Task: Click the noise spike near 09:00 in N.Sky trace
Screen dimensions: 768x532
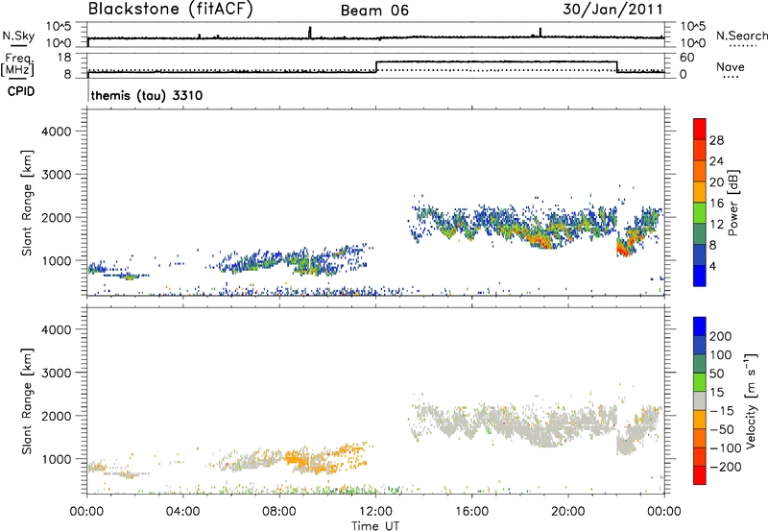Action: 309,32
